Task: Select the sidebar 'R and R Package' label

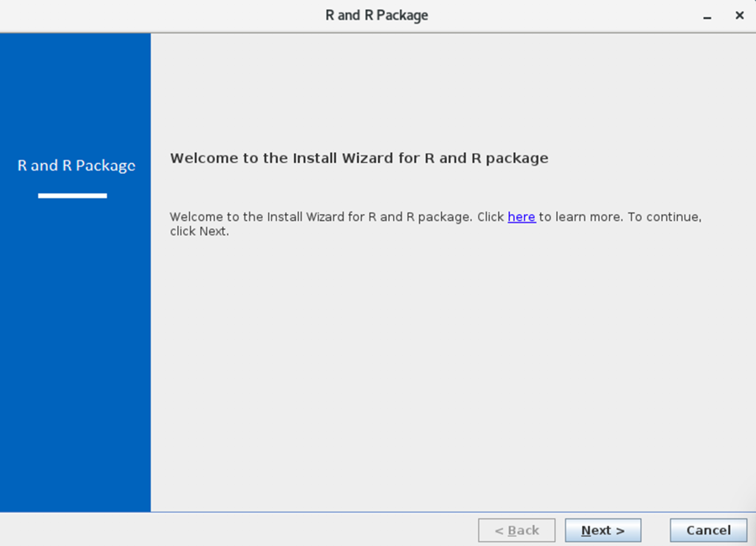Action: point(76,165)
